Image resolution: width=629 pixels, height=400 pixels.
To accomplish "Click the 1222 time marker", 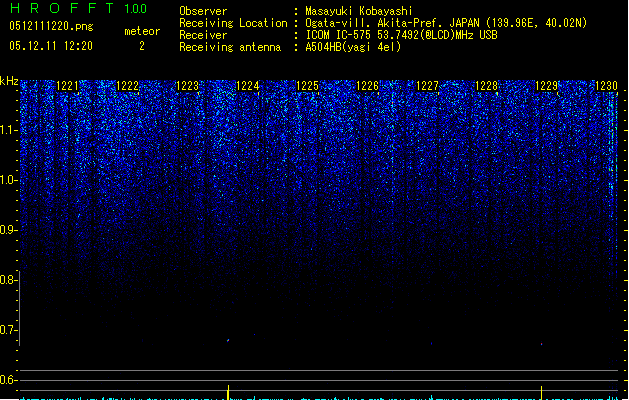I will coord(127,86).
